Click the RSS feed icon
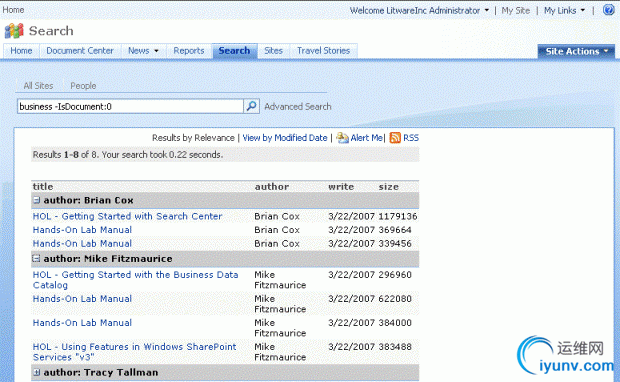 point(395,138)
